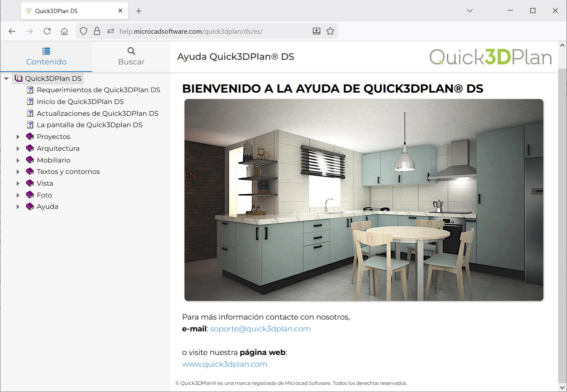
Task: Select the Contenido tab
Action: [46, 56]
